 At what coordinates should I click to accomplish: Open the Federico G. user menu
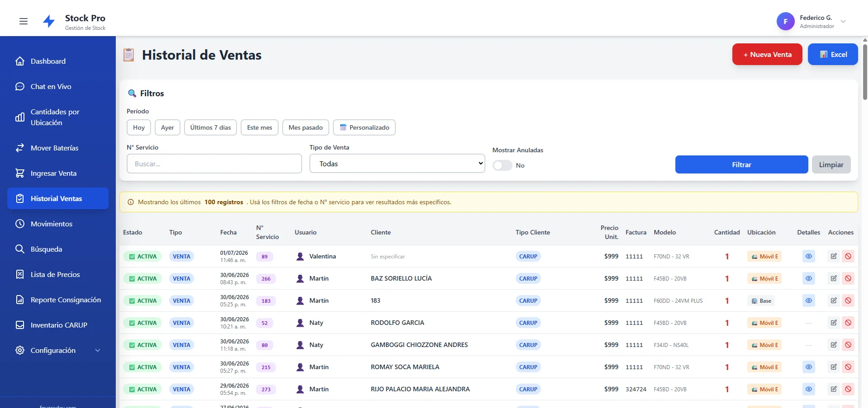[x=811, y=21]
